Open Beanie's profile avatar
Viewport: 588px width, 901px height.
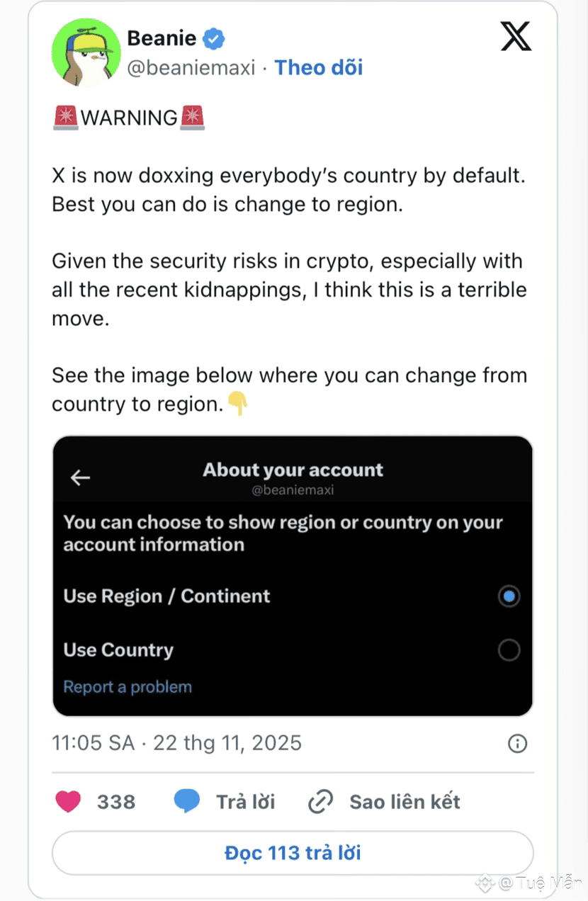pyautogui.click(x=86, y=53)
